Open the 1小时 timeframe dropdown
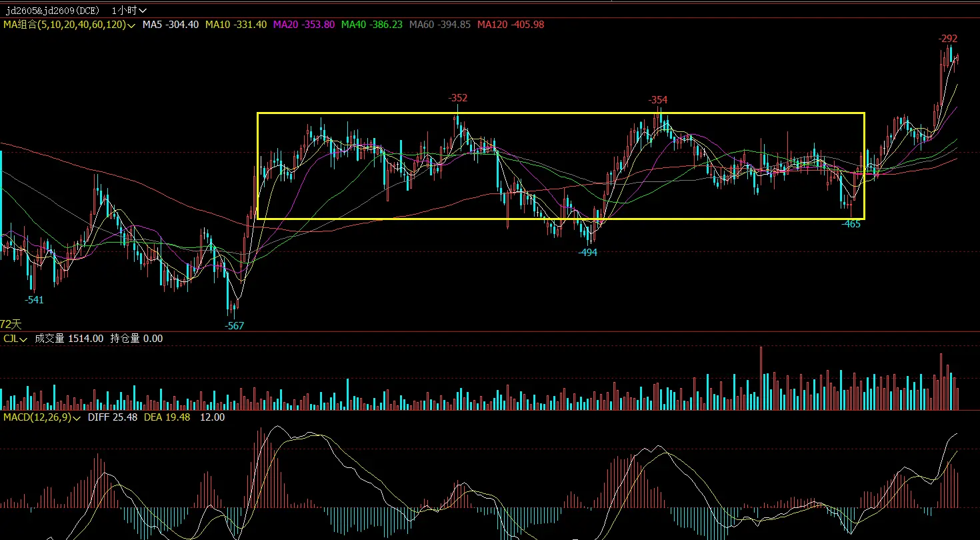The image size is (980, 540). coord(130,10)
